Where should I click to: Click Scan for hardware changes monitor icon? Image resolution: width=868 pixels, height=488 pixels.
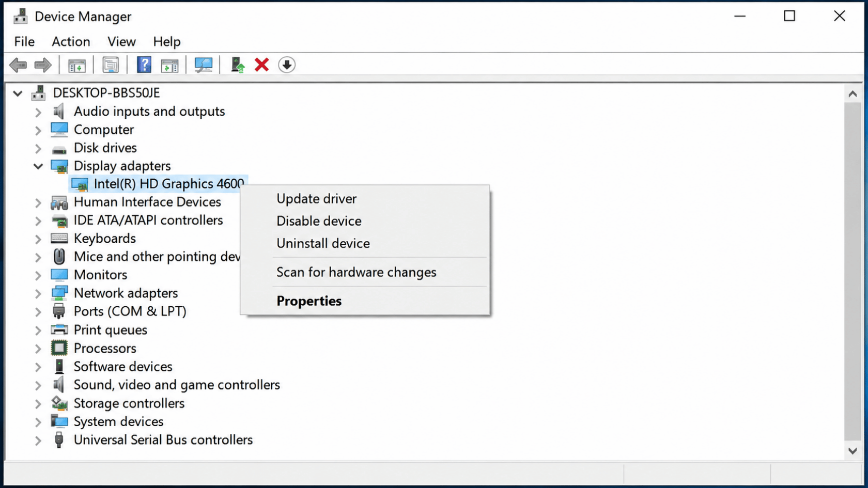tap(204, 65)
